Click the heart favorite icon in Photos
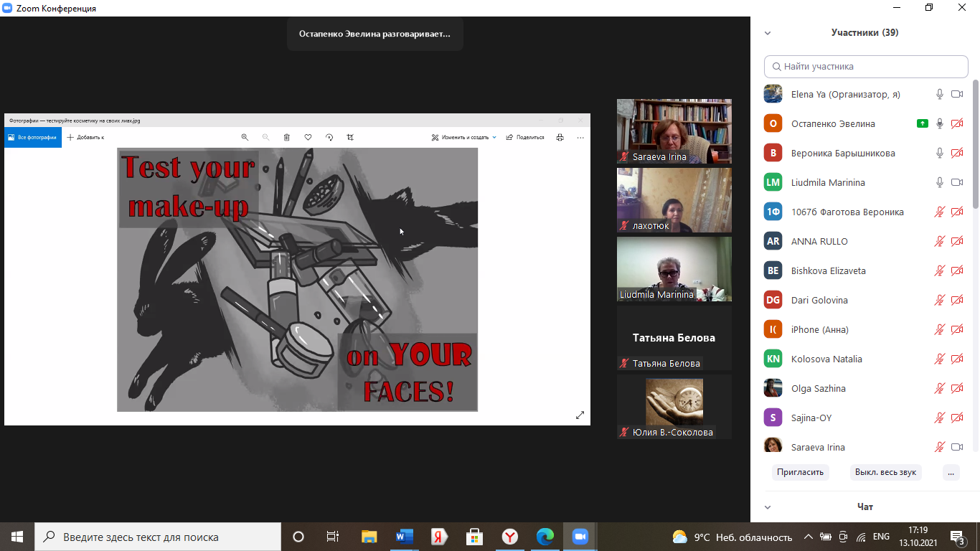 pyautogui.click(x=308, y=137)
